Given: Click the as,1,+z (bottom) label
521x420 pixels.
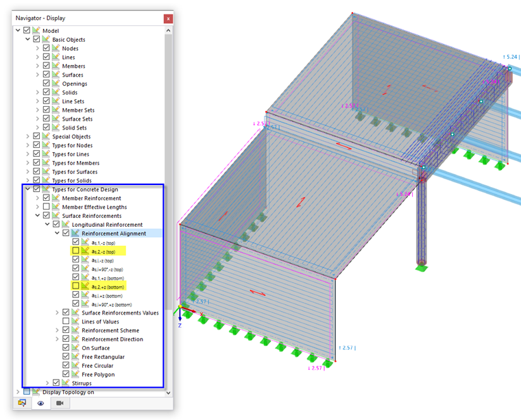Looking at the screenshot, I should tap(108, 278).
